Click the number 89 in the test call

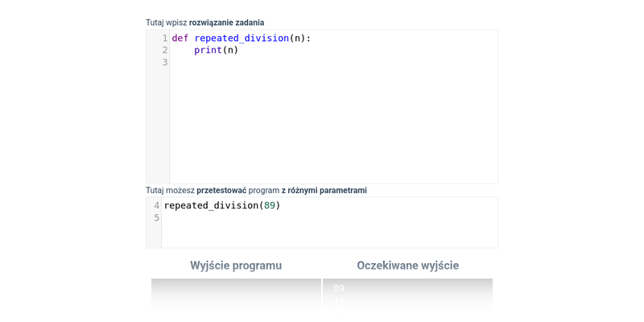tap(270, 205)
